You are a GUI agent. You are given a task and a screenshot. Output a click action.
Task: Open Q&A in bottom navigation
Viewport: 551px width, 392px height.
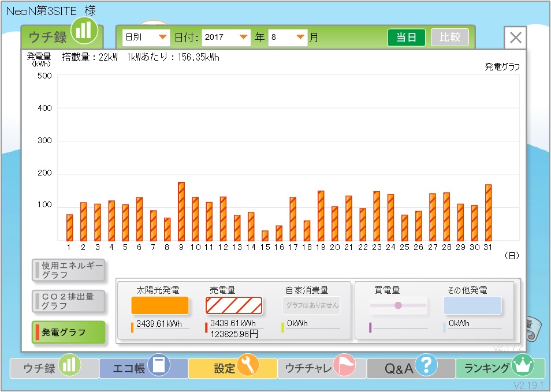[411, 368]
